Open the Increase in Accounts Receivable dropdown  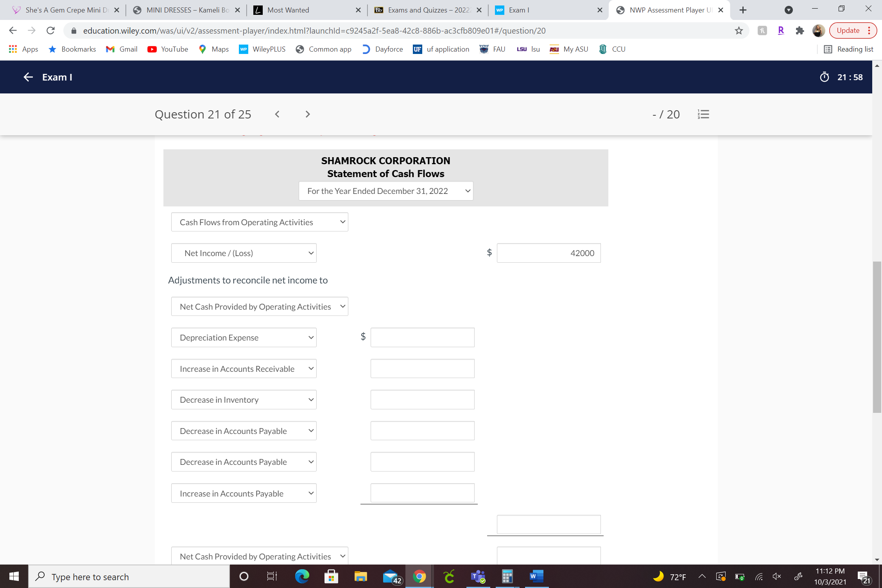(244, 369)
